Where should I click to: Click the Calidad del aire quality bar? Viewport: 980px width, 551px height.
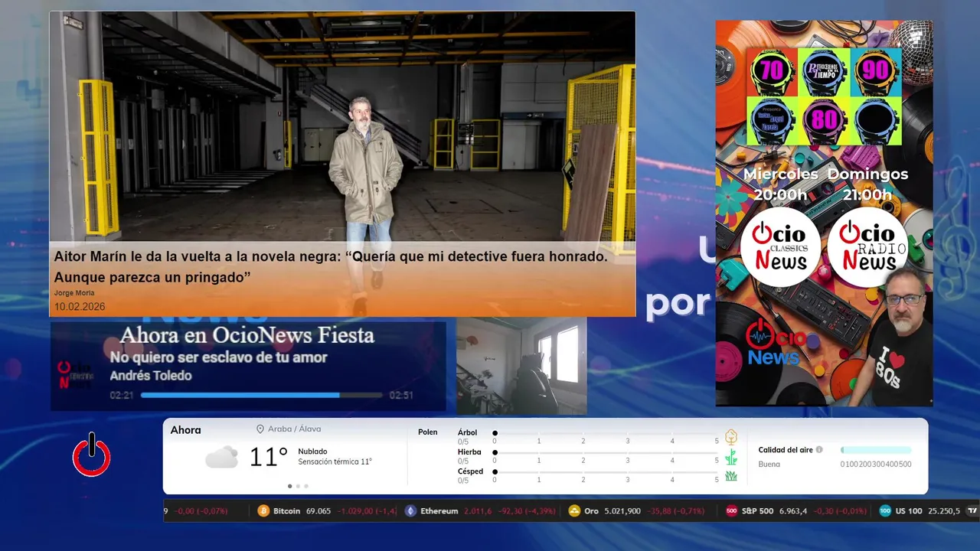coord(876,450)
